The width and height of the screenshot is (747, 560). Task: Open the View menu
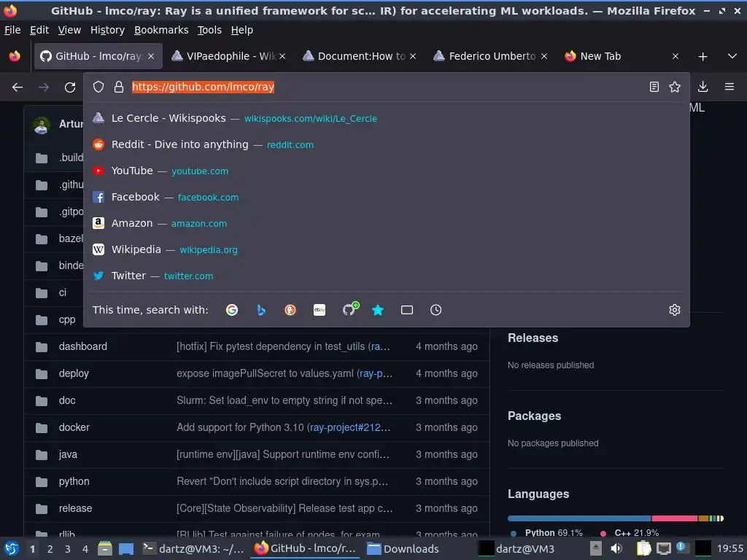(x=69, y=30)
